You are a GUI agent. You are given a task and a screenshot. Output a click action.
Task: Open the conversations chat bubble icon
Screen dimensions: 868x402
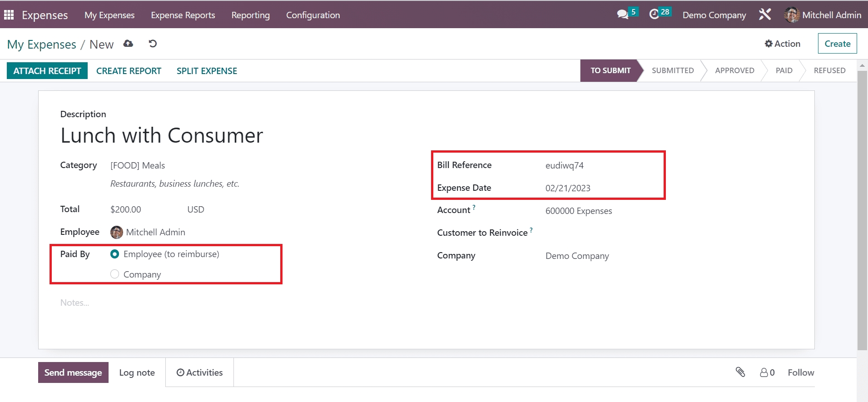[x=622, y=15]
